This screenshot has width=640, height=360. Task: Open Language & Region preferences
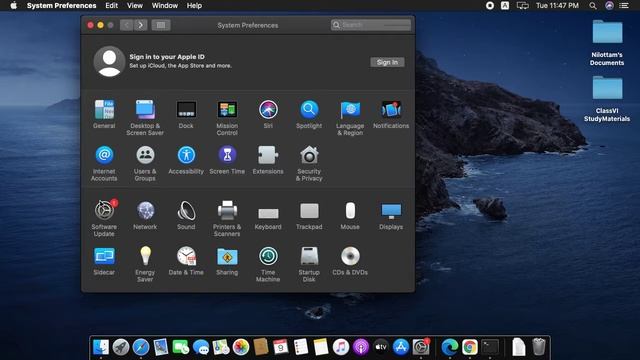click(x=350, y=118)
